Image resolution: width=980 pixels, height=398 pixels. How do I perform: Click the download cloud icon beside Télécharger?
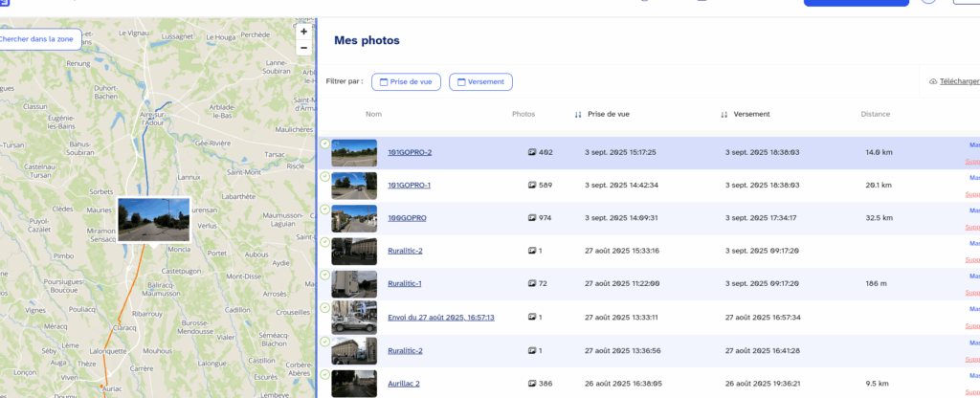[933, 82]
